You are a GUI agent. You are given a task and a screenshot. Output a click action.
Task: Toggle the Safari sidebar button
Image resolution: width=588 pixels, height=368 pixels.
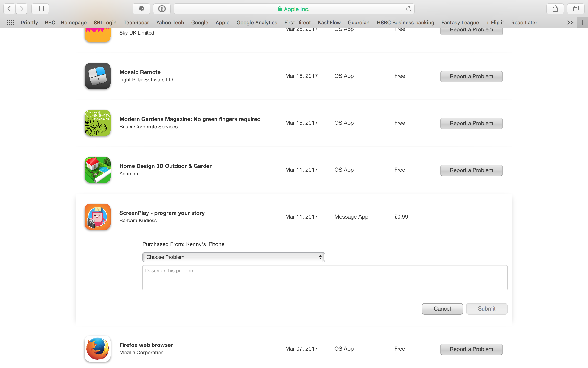coord(40,9)
